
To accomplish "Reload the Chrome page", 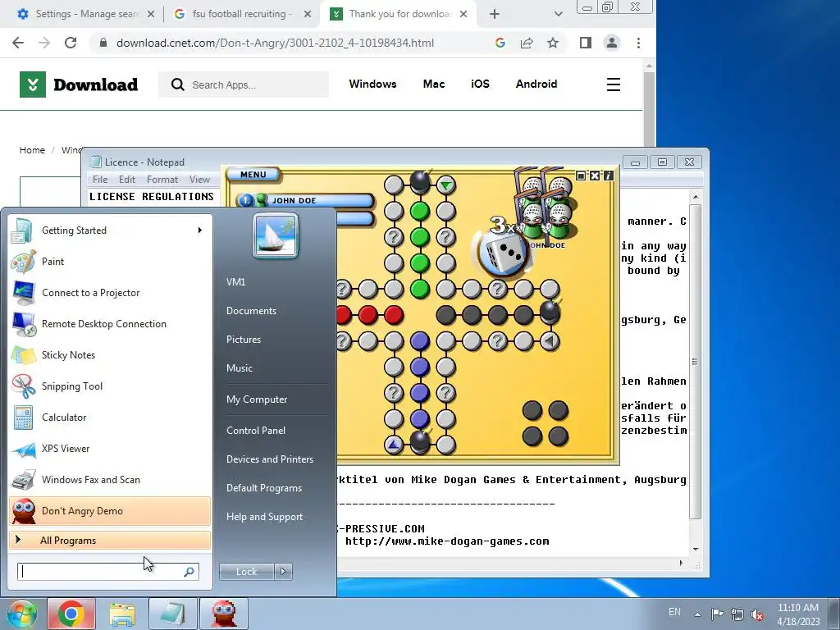I will click(71, 43).
